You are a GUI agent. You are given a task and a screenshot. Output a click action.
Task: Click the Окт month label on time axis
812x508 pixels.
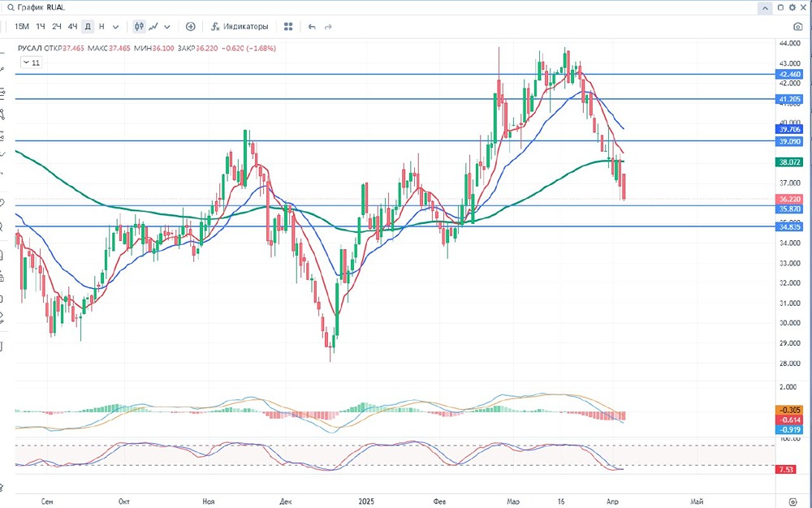[123, 502]
